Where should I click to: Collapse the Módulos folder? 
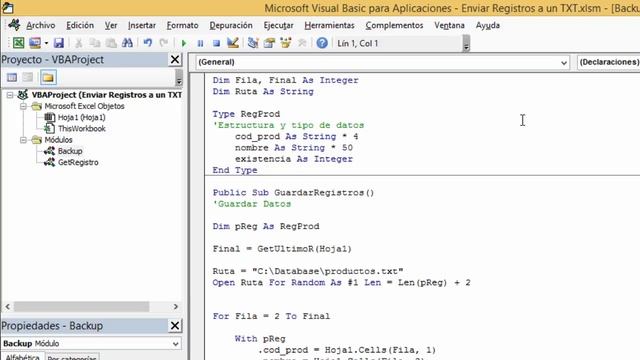(x=23, y=140)
